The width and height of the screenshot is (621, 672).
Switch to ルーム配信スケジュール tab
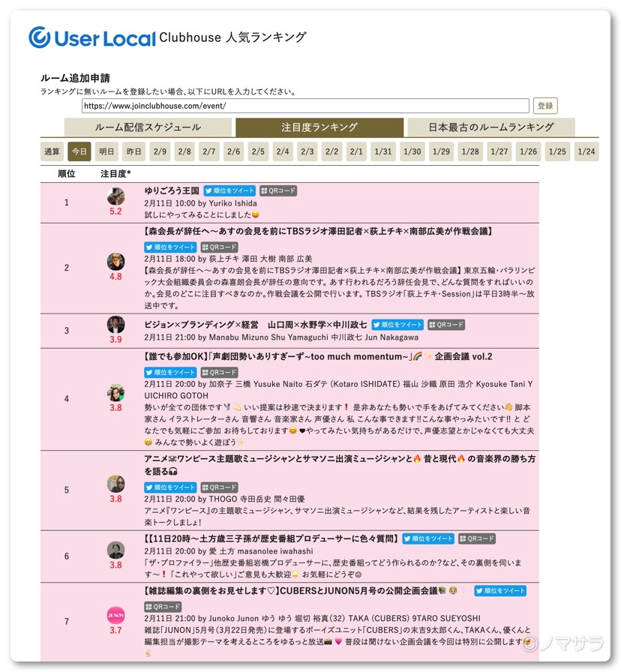click(147, 127)
